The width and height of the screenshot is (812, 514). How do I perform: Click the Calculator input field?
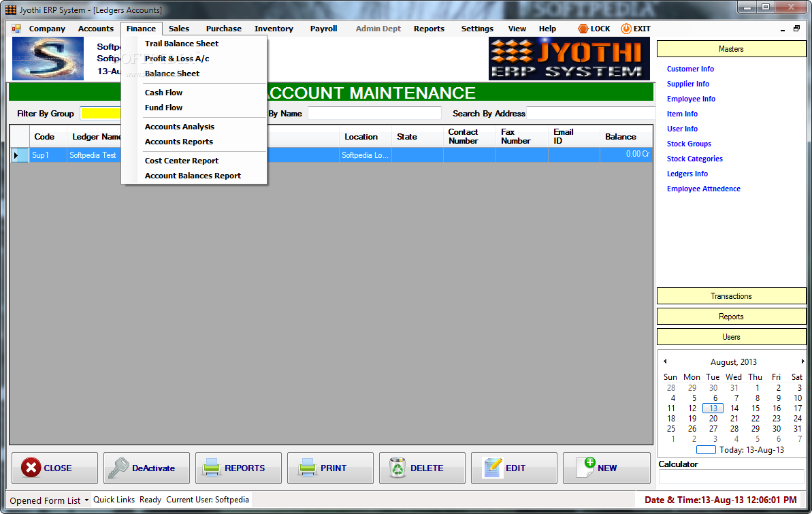click(x=731, y=477)
